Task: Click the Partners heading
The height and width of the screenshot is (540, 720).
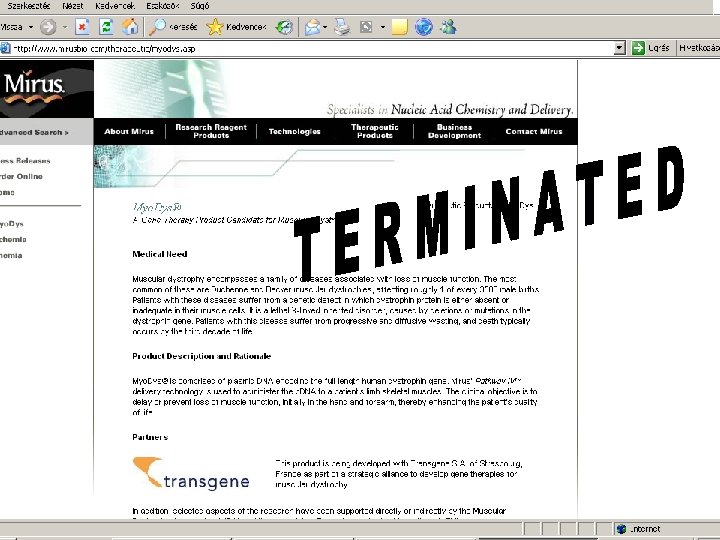Action: click(150, 437)
